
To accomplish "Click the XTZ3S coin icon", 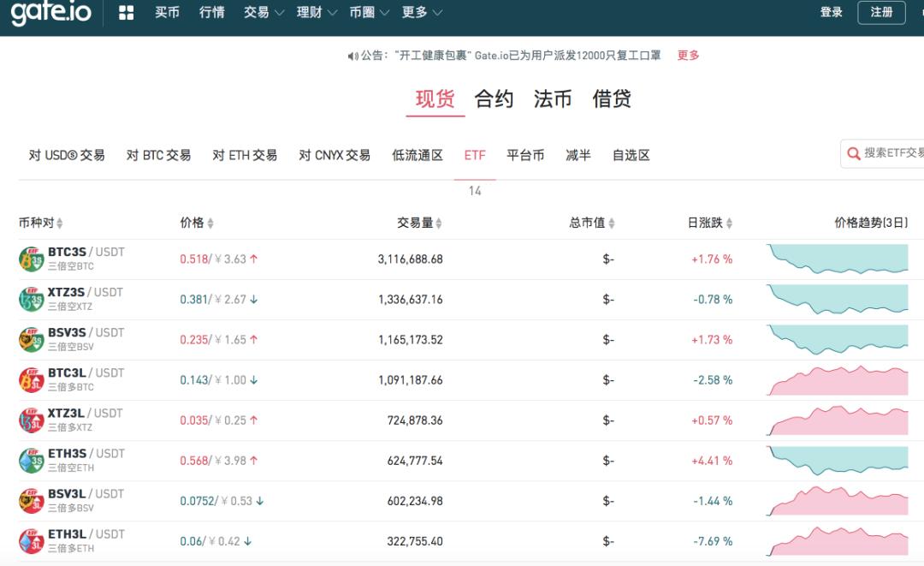I will click(32, 300).
